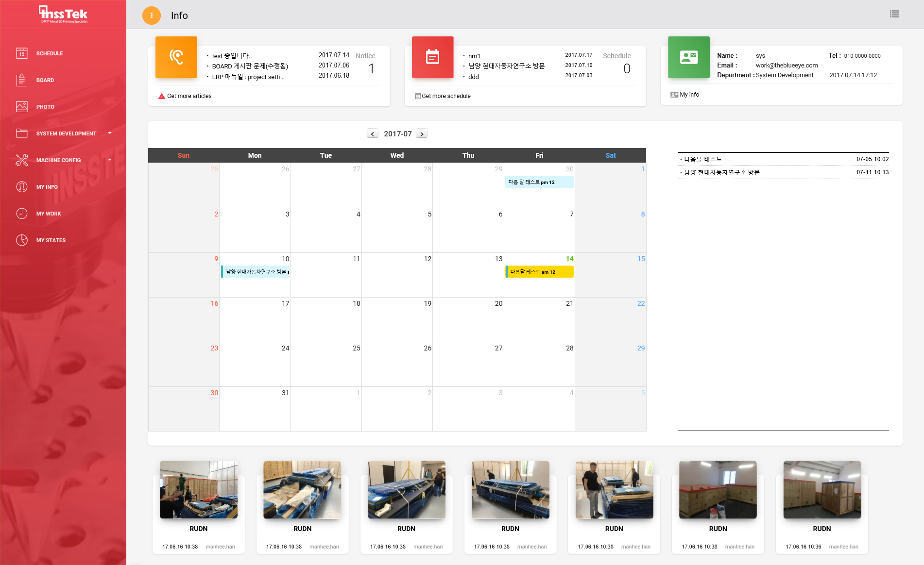The width and height of the screenshot is (924, 565).
Task: Click the Machine Config tools icon
Action: (22, 160)
